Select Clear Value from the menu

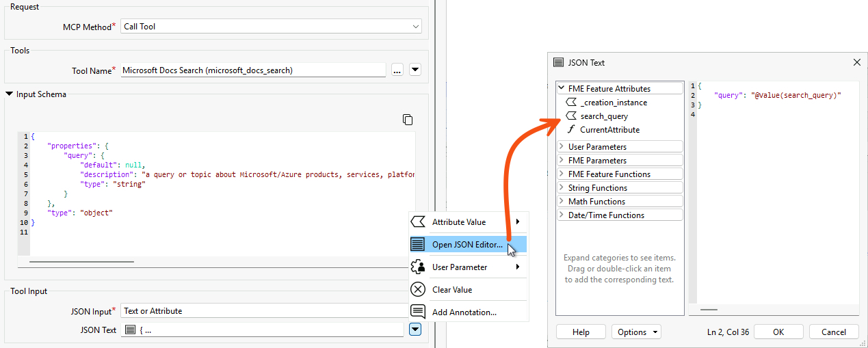[x=468, y=290]
